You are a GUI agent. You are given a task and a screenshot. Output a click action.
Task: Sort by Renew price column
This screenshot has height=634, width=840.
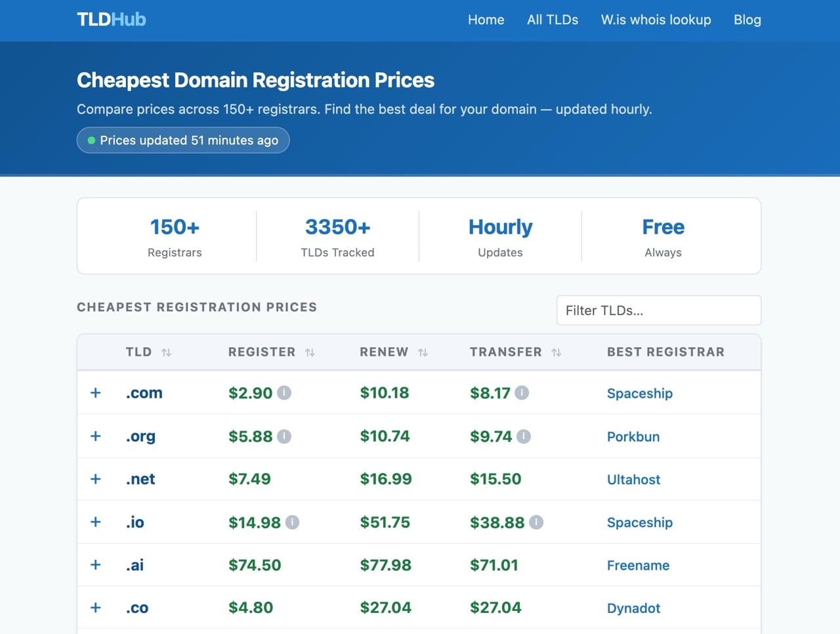pos(423,352)
